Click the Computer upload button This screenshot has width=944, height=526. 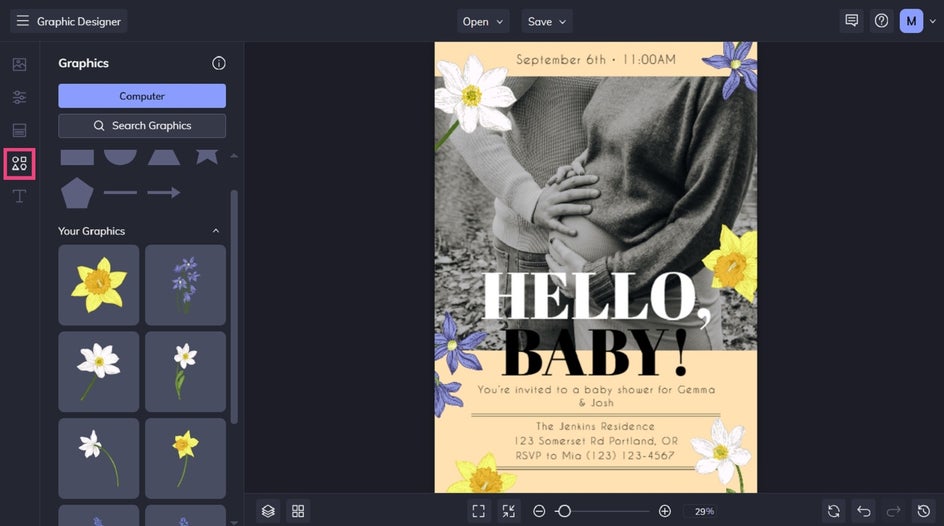(x=142, y=96)
